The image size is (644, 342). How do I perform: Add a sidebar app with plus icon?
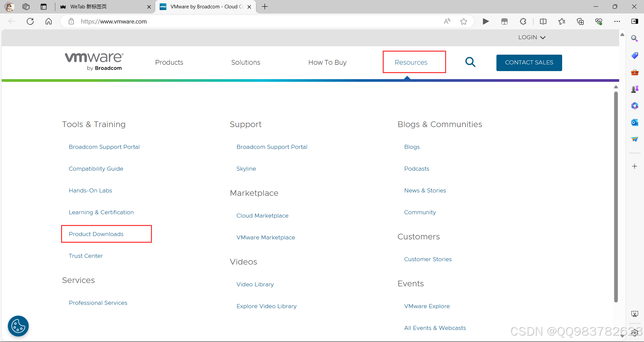[x=635, y=166]
